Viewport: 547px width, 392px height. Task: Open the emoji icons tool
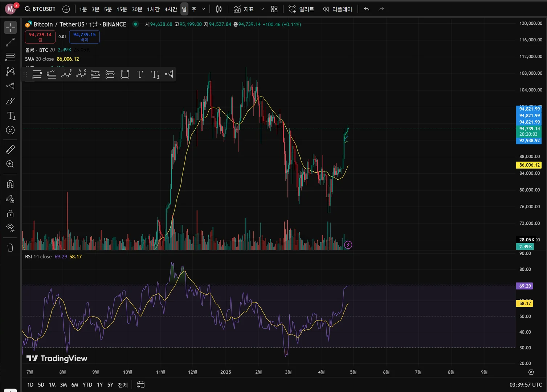(10, 130)
